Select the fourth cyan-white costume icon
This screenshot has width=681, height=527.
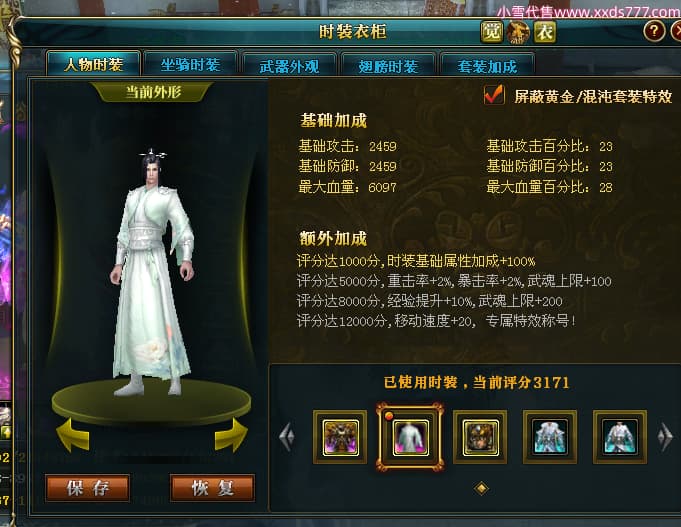pyautogui.click(x=550, y=437)
